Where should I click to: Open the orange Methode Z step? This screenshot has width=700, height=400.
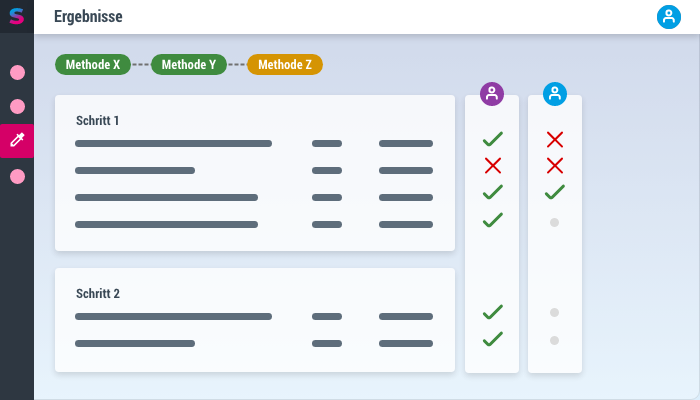tap(285, 64)
